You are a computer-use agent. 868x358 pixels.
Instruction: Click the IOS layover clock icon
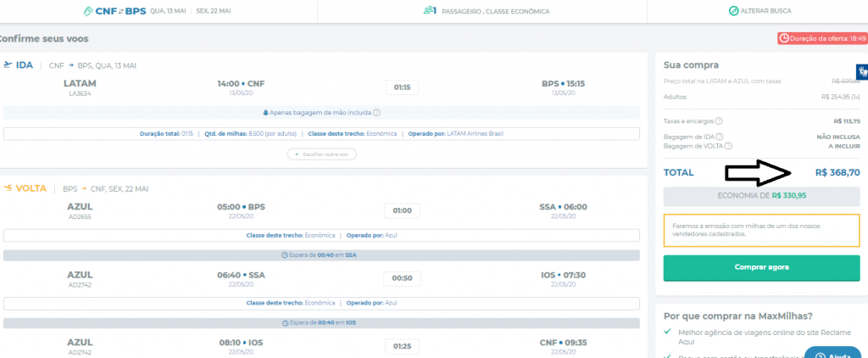pyautogui.click(x=285, y=323)
